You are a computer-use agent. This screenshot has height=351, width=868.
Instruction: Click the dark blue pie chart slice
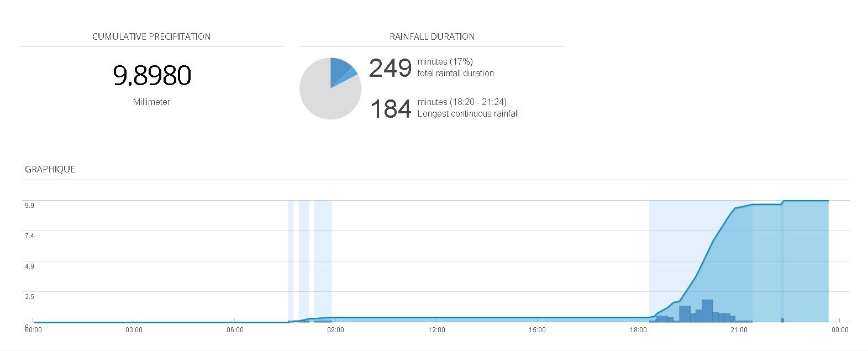click(339, 70)
